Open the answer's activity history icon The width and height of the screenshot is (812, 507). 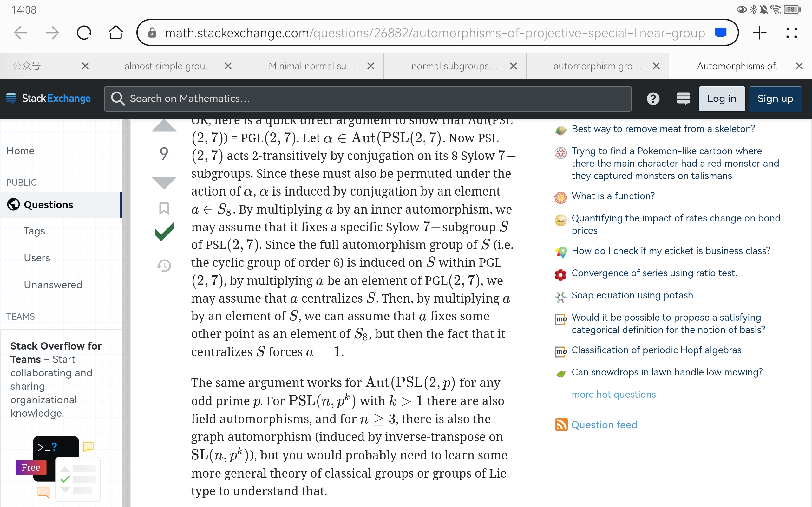(x=164, y=266)
